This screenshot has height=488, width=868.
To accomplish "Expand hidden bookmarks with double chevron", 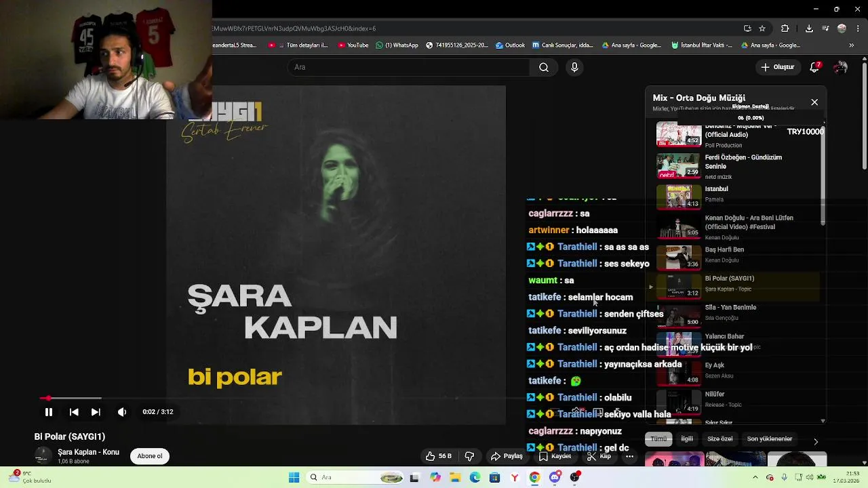I will (852, 45).
